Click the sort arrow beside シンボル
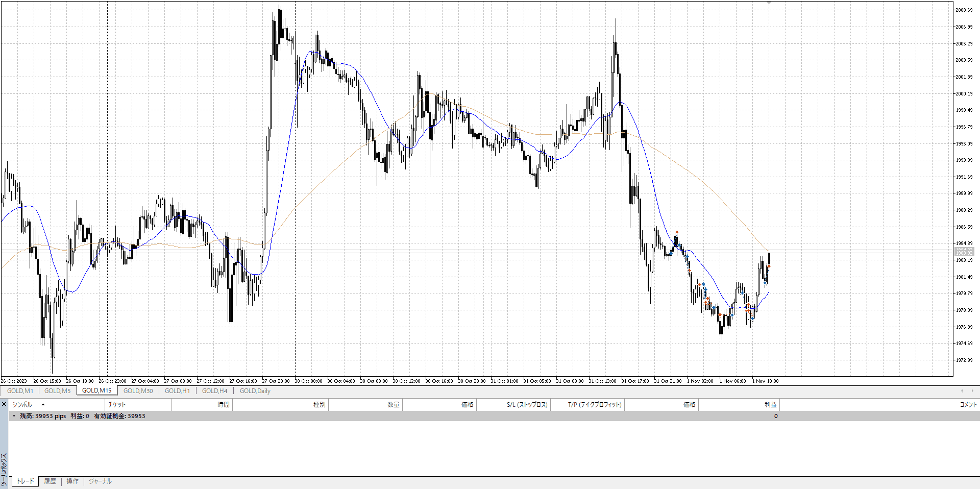 (43, 405)
